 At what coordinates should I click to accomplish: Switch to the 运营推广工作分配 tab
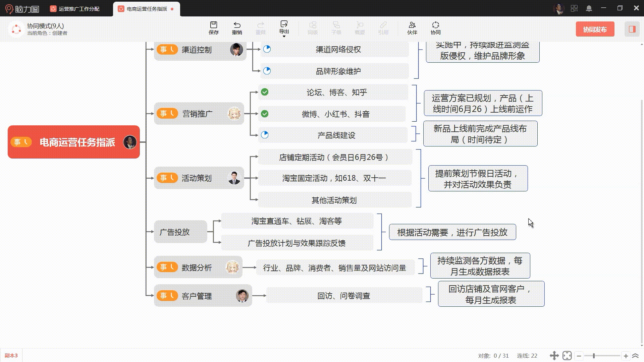[x=79, y=9]
